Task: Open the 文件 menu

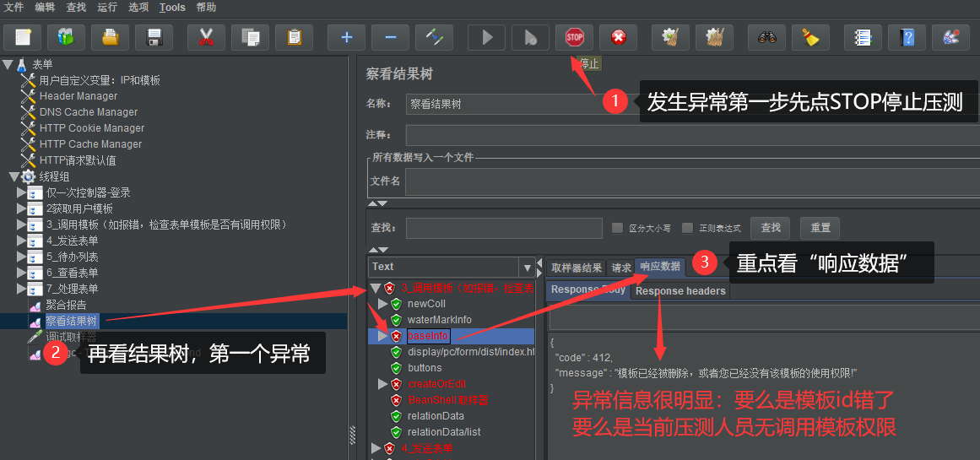Action: tap(14, 8)
